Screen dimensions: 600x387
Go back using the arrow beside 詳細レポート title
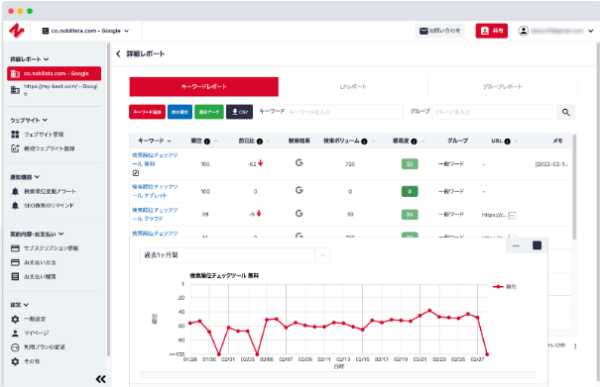pos(118,54)
